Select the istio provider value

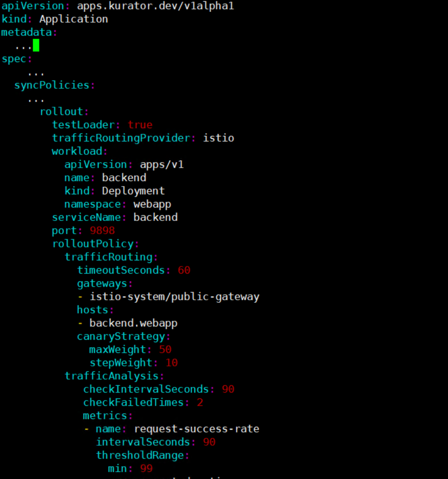[x=218, y=138]
